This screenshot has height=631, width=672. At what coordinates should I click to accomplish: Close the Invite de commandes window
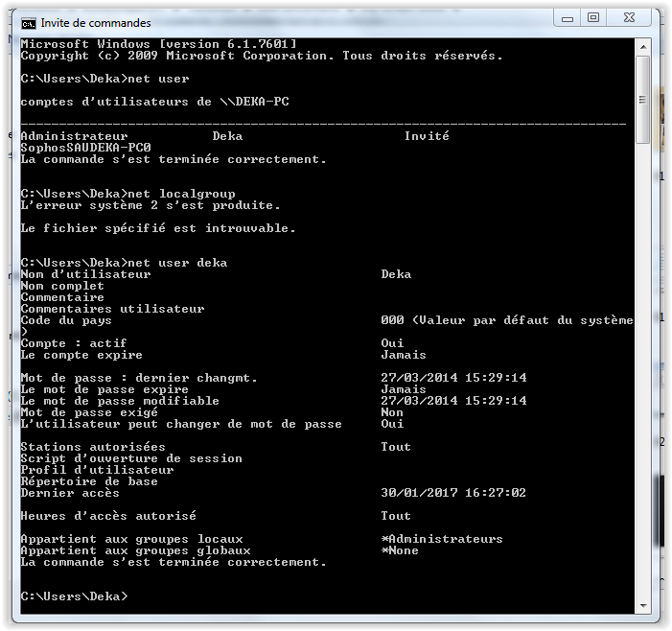click(x=631, y=18)
